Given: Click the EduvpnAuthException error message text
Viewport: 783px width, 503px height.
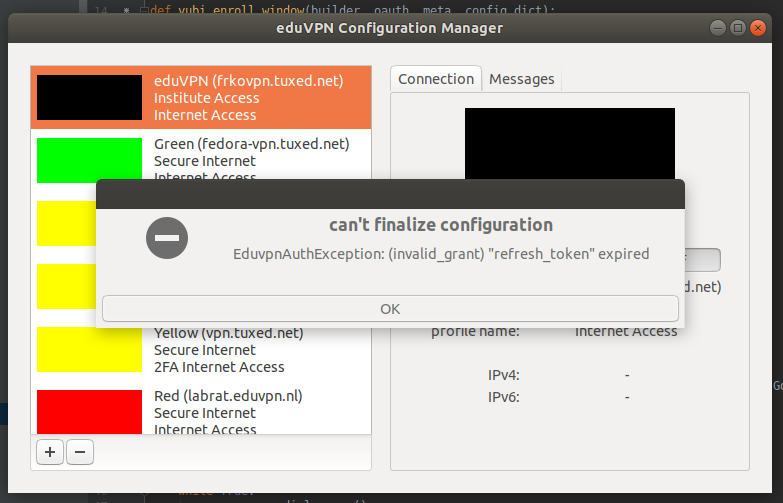Looking at the screenshot, I should 441,254.
